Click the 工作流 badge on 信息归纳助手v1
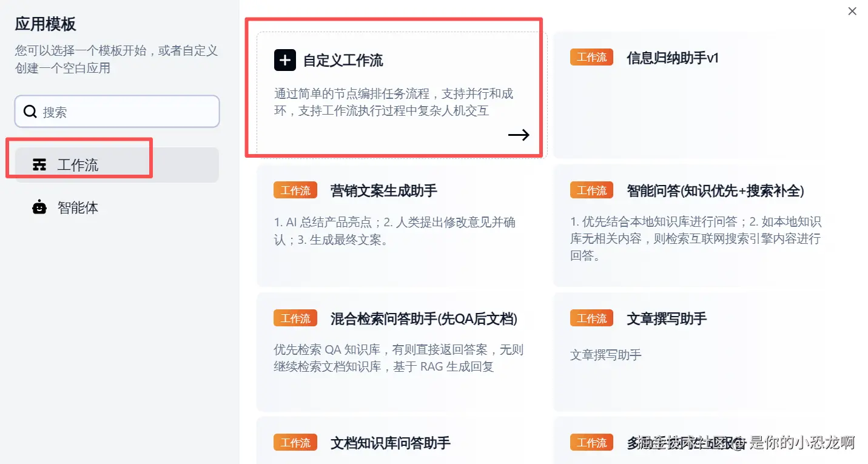Image resolution: width=868 pixels, height=464 pixels. (x=591, y=58)
